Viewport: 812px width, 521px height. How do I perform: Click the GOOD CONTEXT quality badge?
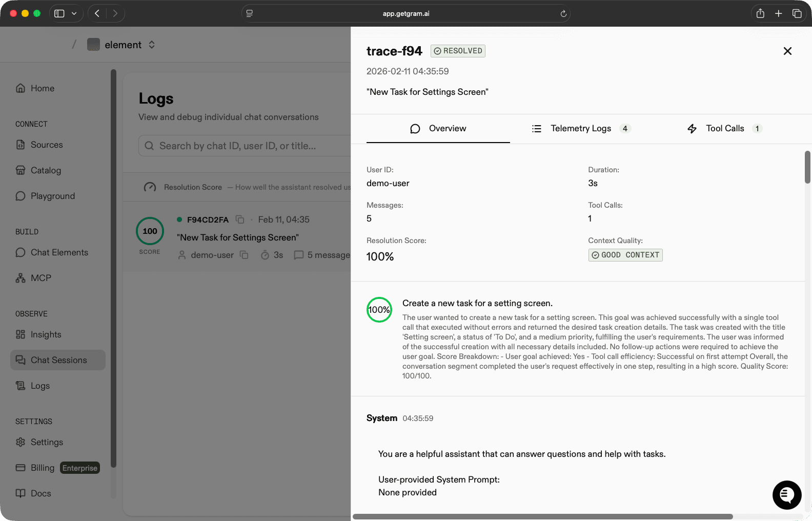point(625,255)
